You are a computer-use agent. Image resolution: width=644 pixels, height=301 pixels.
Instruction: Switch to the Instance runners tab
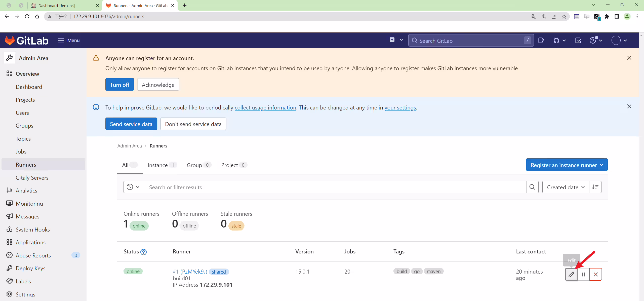coord(162,165)
